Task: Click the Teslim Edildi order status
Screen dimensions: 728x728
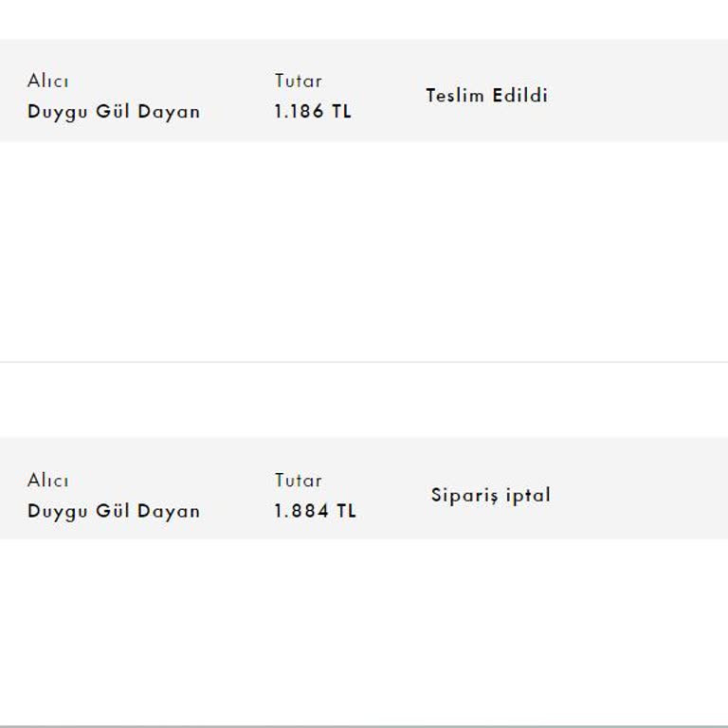Action: [x=486, y=95]
